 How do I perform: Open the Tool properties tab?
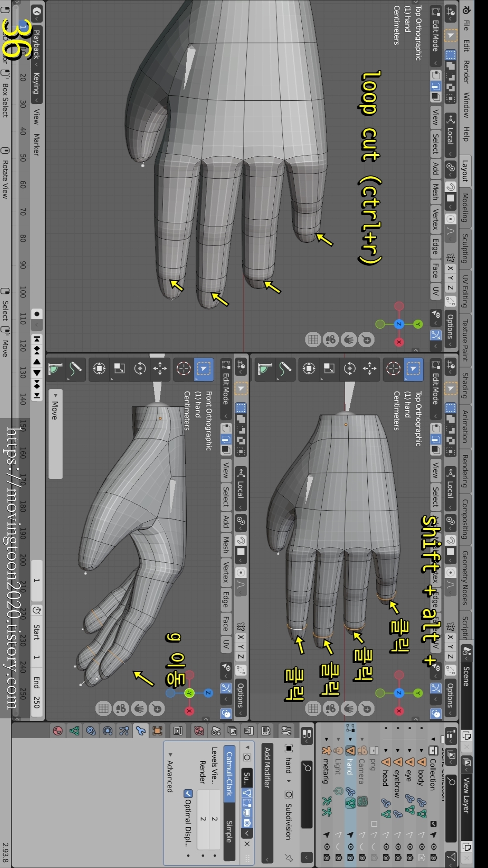coord(286,731)
